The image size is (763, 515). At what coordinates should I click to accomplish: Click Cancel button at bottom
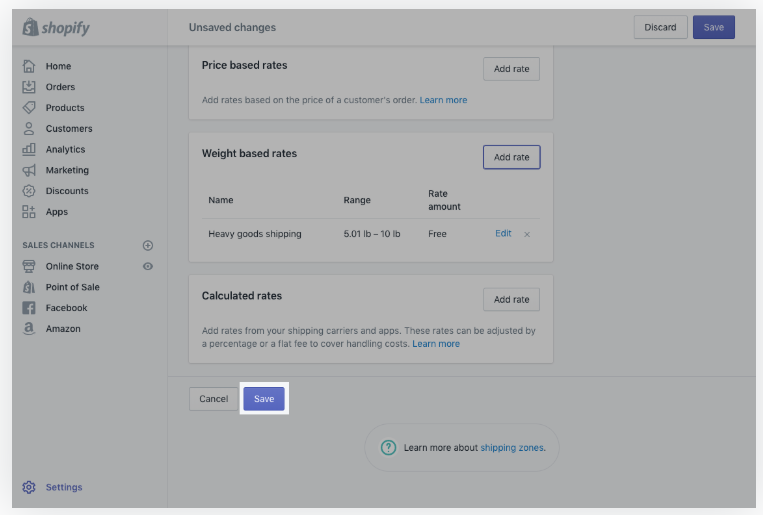[214, 399]
